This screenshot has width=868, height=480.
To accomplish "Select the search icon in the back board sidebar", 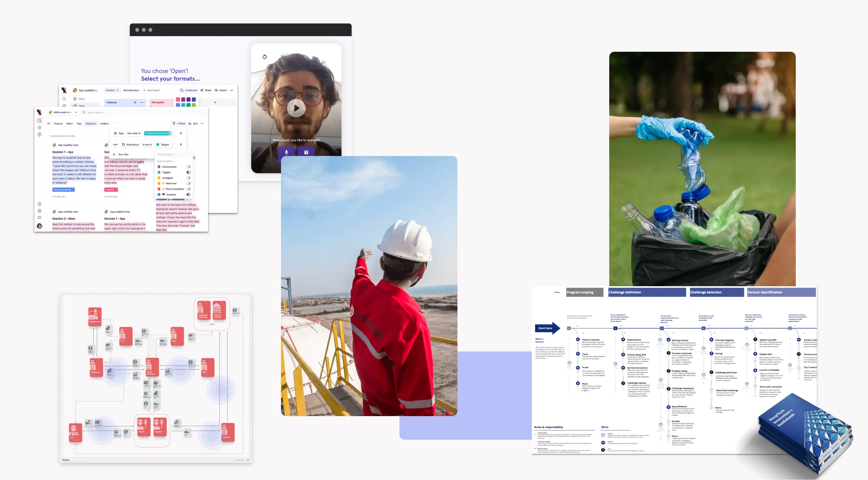I will click(x=64, y=99).
